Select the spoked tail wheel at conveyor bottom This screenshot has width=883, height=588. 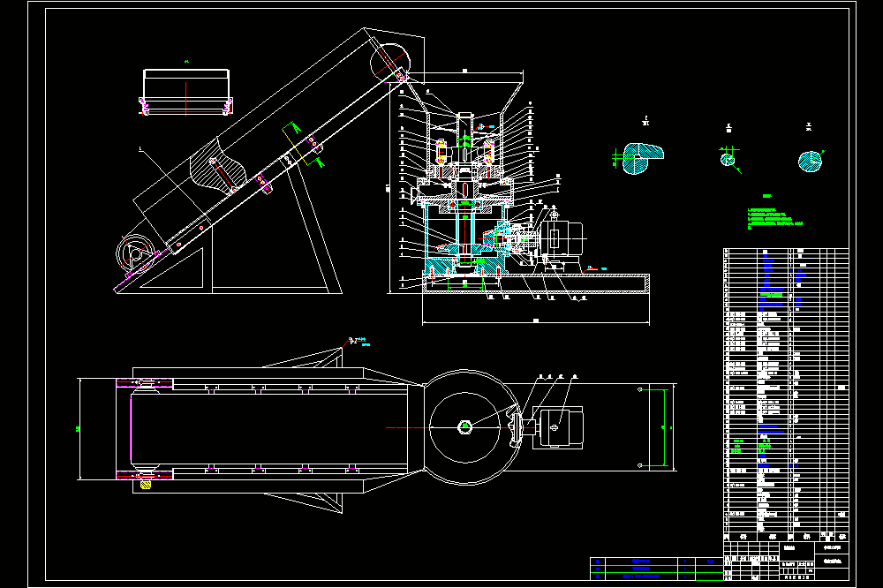pyautogui.click(x=135, y=254)
